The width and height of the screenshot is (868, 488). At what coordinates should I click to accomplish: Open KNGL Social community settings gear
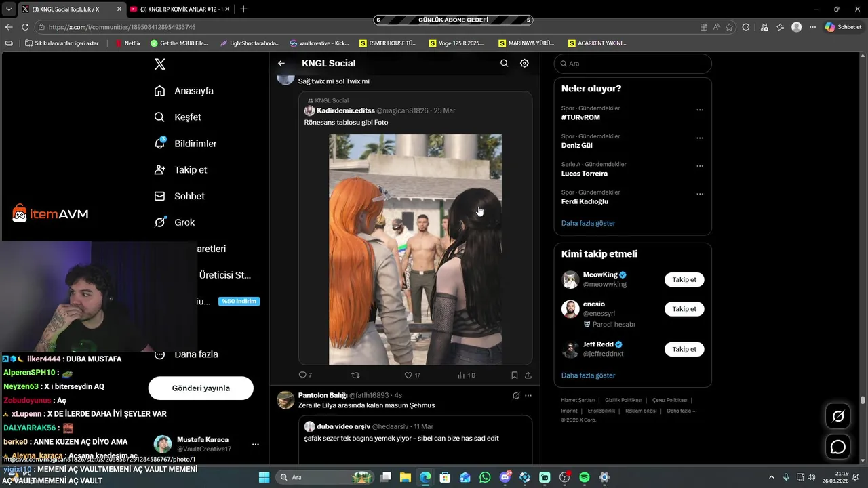pos(524,63)
